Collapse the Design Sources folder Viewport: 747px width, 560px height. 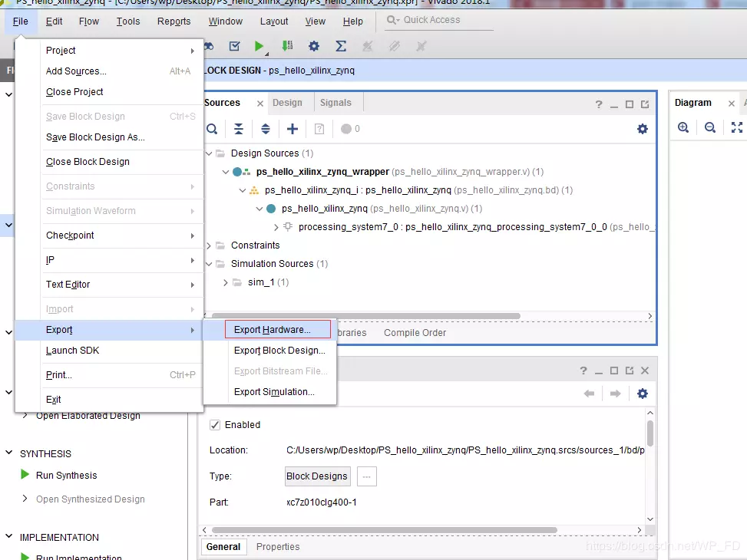[x=209, y=153]
